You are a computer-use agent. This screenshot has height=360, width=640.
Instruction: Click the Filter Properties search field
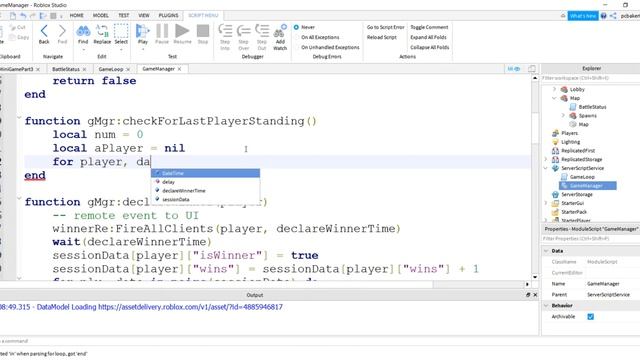[590, 239]
